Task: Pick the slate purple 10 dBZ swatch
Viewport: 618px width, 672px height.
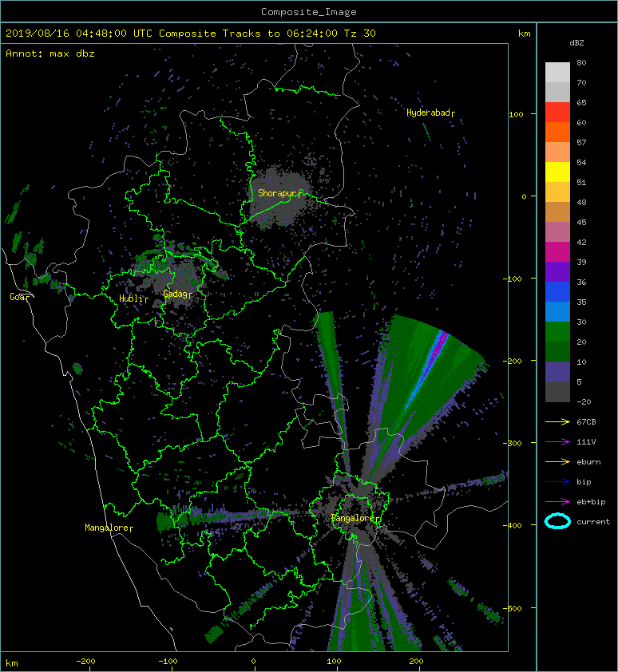Action: [x=557, y=372]
